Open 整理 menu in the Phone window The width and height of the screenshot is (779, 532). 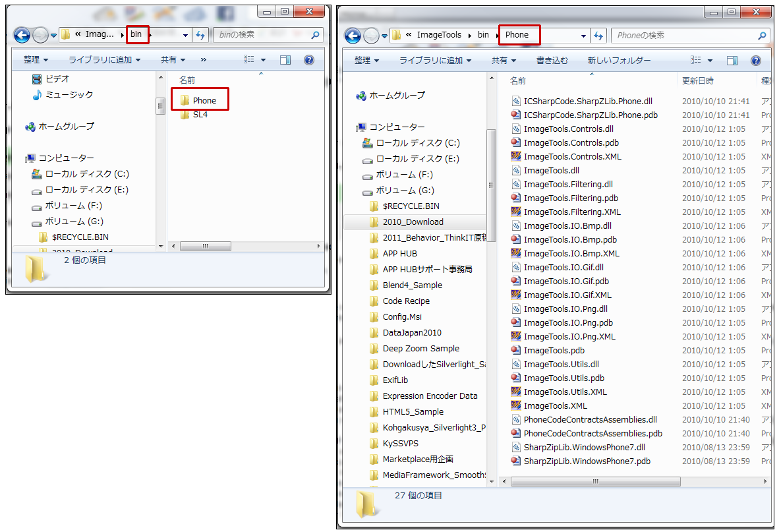click(x=366, y=61)
